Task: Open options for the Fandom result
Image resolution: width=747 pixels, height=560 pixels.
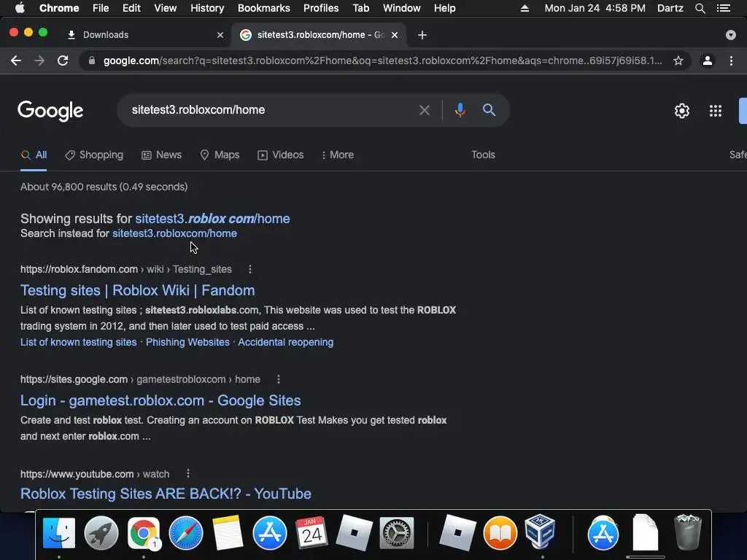Action: 249,269
